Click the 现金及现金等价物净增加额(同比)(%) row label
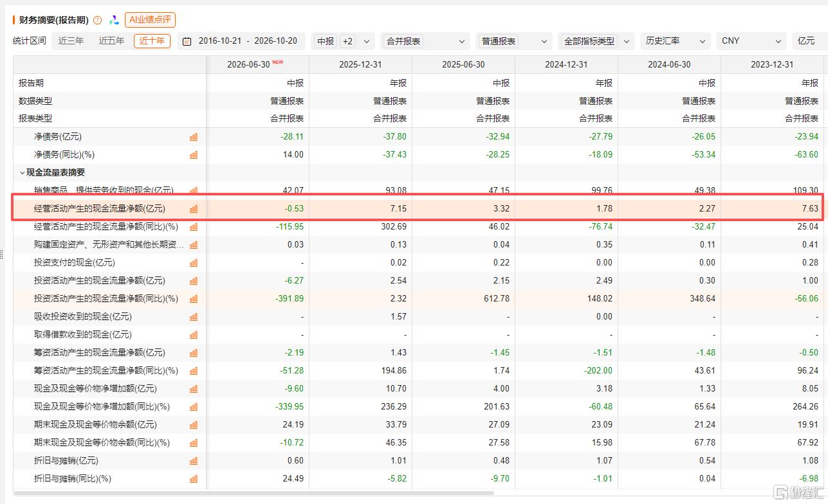The image size is (828, 504). pos(102,407)
